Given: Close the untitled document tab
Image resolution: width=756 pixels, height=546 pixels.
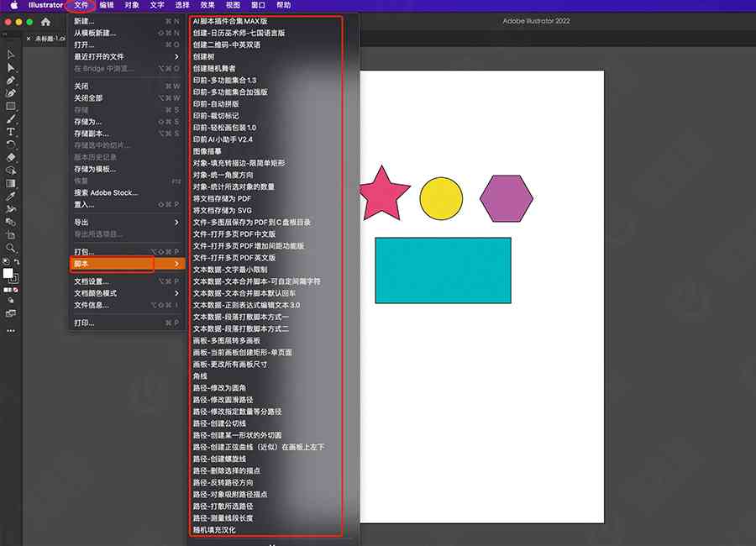Looking at the screenshot, I should pos(29,39).
